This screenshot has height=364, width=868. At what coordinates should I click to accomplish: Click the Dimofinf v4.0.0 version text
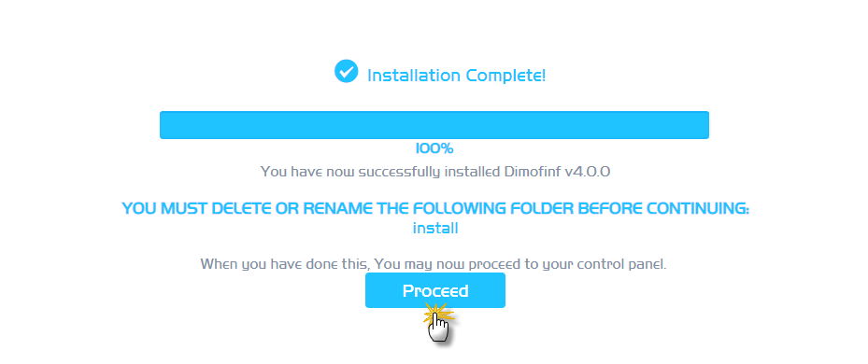558,172
